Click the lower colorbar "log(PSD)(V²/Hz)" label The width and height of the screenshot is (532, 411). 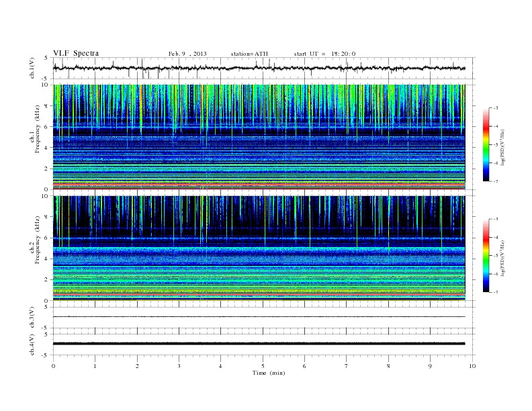pyautogui.click(x=502, y=258)
